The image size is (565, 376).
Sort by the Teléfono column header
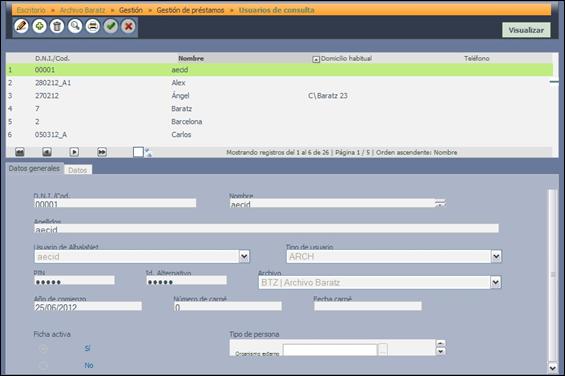click(x=476, y=58)
